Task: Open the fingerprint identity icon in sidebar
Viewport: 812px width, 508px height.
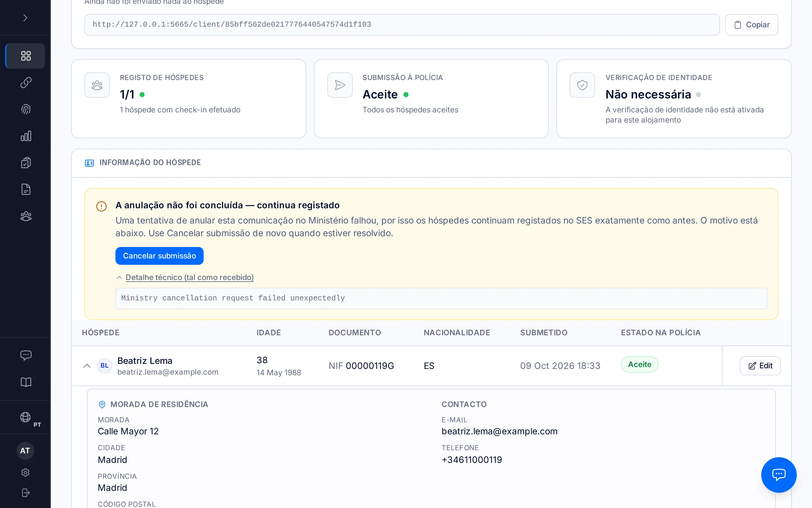Action: (x=25, y=109)
